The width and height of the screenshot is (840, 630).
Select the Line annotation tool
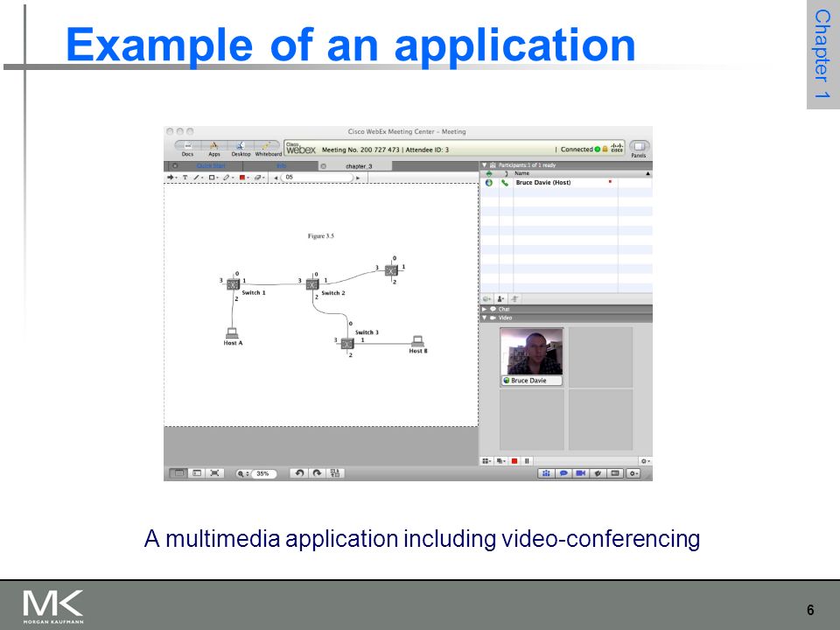pyautogui.click(x=197, y=178)
